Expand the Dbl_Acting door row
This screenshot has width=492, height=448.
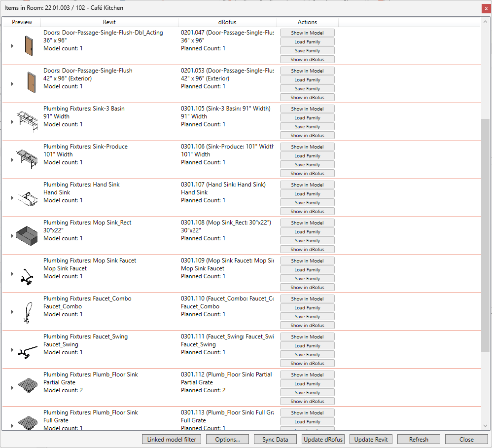[12, 46]
